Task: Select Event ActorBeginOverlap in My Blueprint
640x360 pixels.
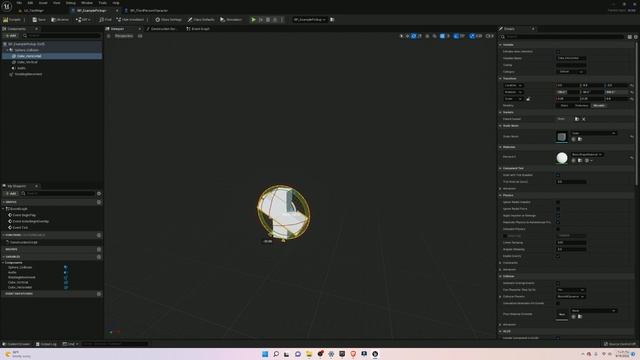Action: click(29, 221)
